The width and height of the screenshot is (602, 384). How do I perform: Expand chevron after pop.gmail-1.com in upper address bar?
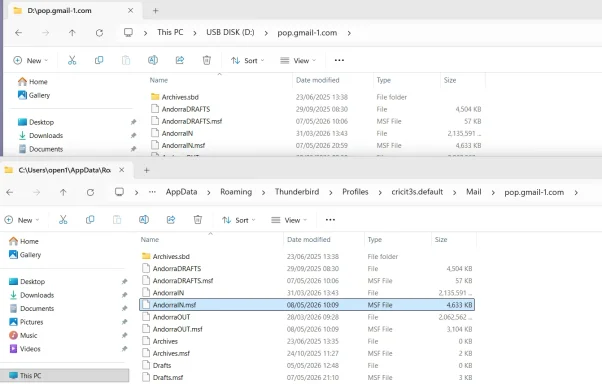coord(349,33)
